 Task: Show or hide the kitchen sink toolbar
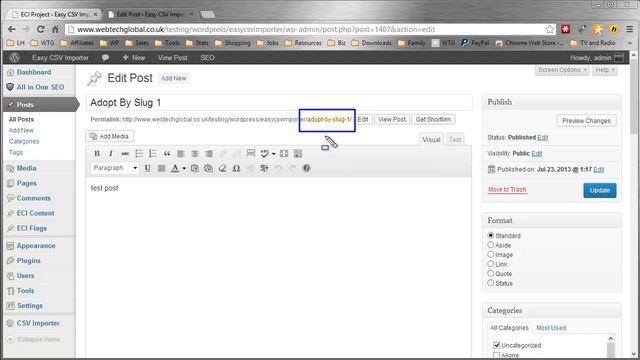pos(298,153)
